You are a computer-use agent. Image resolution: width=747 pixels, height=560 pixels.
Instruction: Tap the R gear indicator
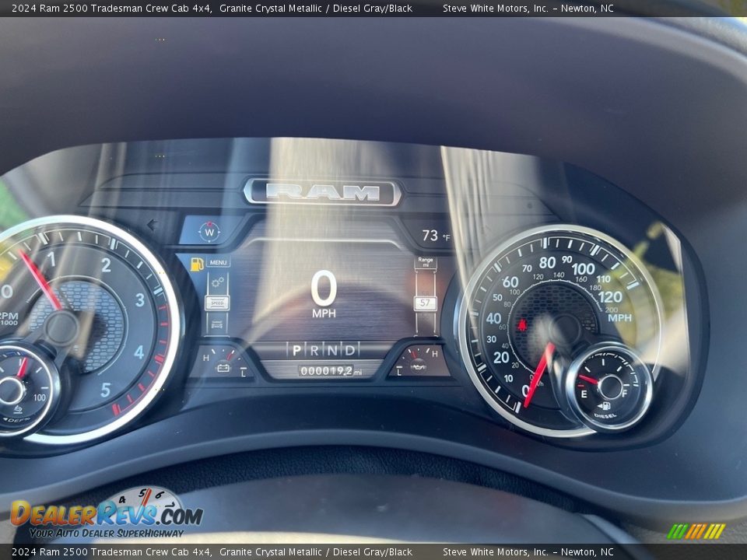(x=314, y=351)
